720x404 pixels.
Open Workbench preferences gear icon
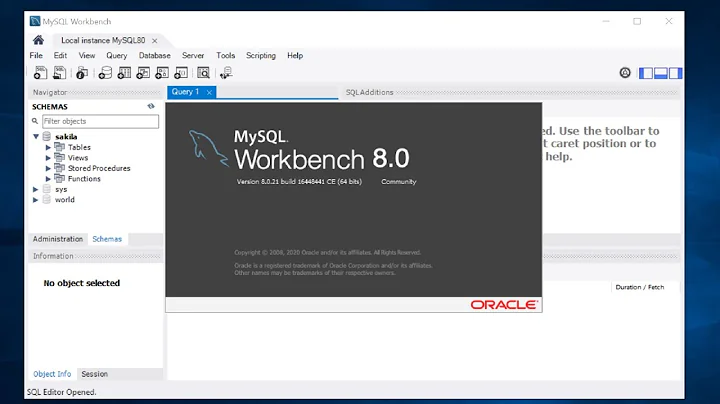point(625,73)
